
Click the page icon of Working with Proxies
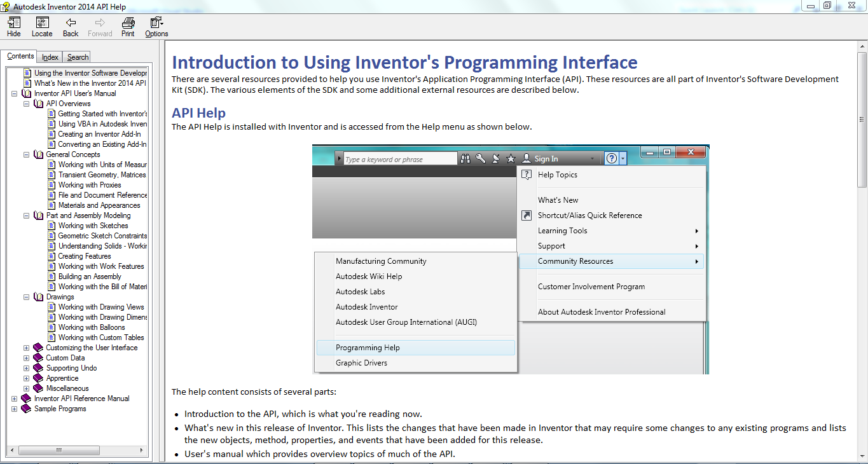click(52, 185)
